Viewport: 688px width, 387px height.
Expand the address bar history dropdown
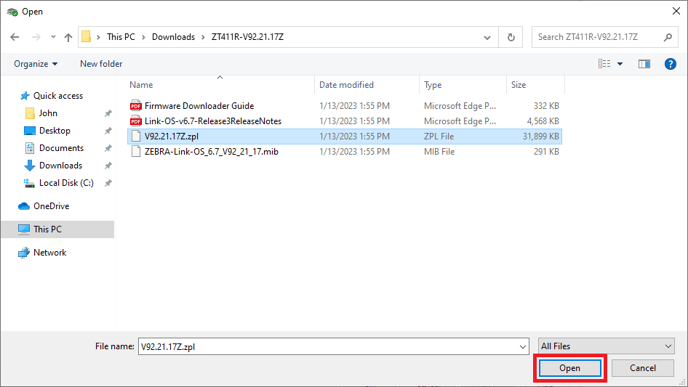(487, 37)
